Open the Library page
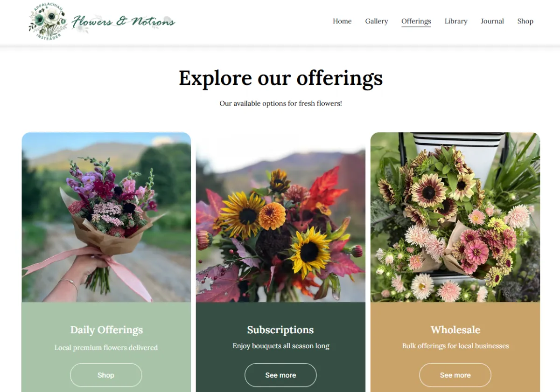This screenshot has width=560, height=392. click(456, 21)
